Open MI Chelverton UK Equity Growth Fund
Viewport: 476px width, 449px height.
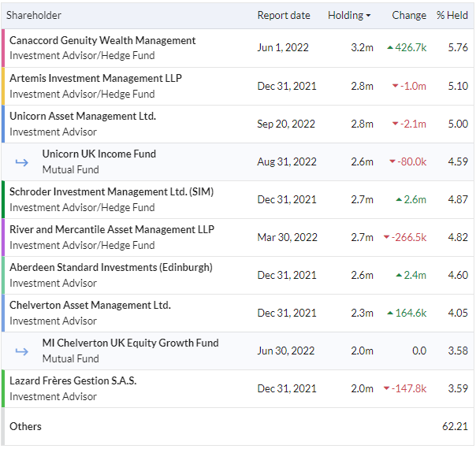pyautogui.click(x=130, y=343)
